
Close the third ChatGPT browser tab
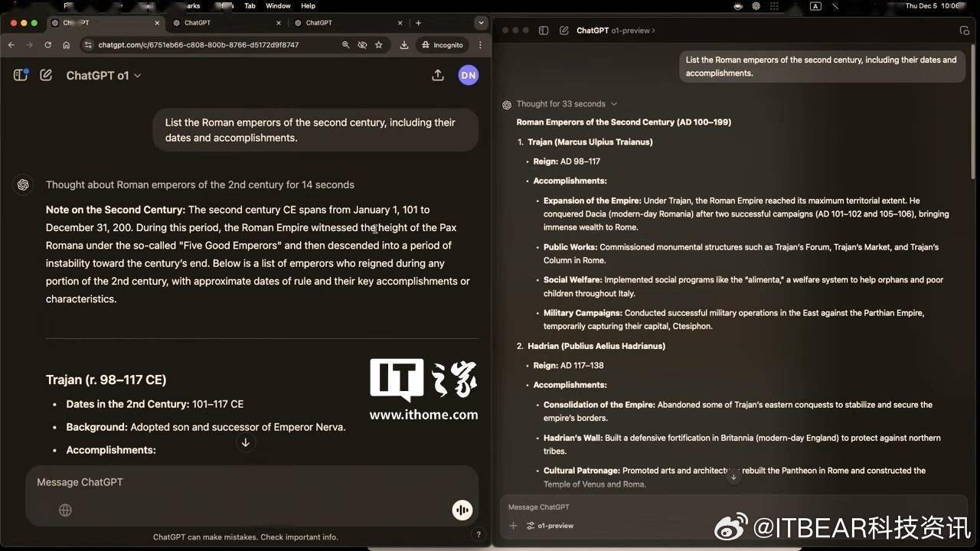coord(400,23)
